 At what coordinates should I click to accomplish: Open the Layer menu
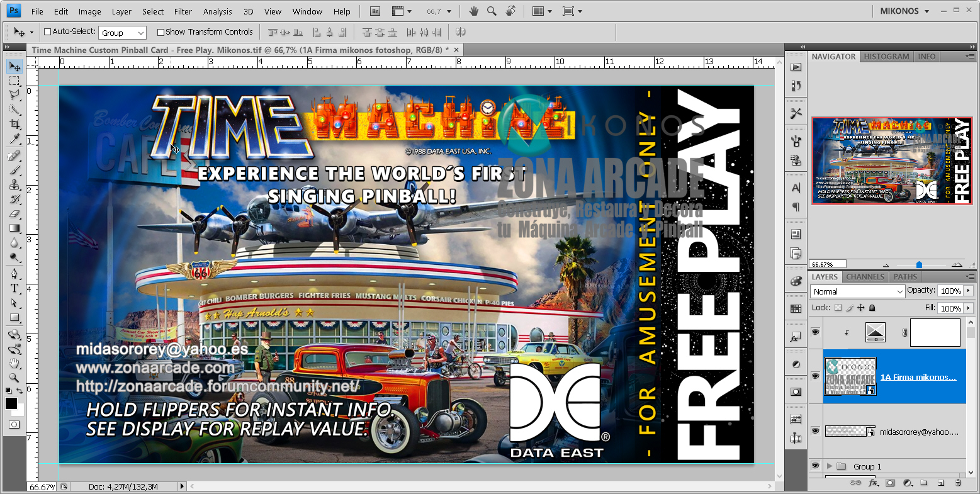121,11
